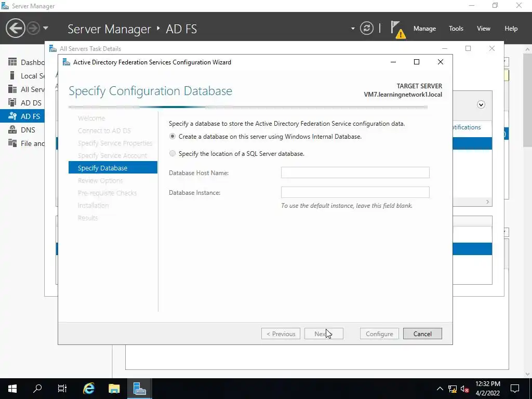Collapse the panel using the circled chevron
The image size is (532, 399).
[x=481, y=104]
